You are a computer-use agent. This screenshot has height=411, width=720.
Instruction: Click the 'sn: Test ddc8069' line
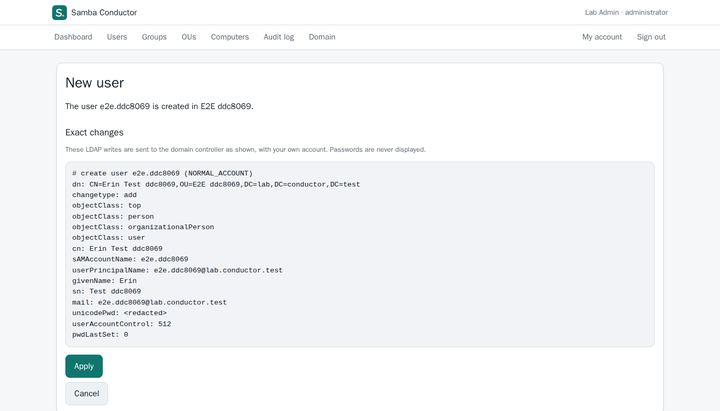107,291
